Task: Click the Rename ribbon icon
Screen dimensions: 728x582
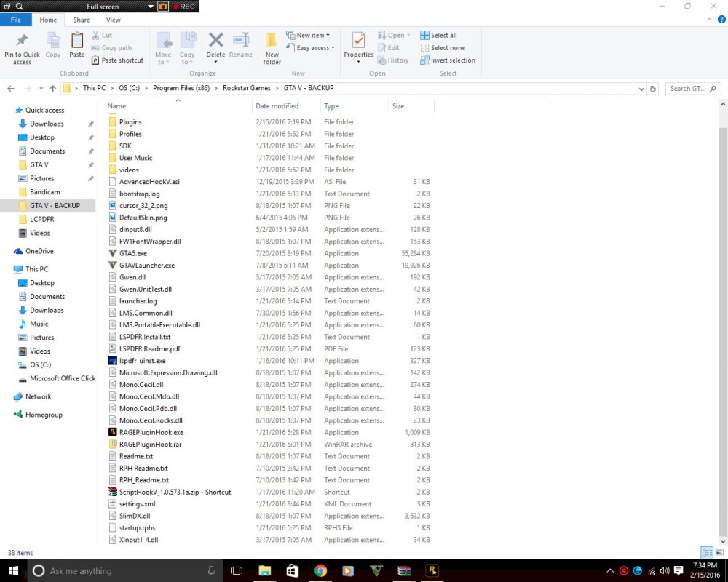Action: click(x=241, y=40)
